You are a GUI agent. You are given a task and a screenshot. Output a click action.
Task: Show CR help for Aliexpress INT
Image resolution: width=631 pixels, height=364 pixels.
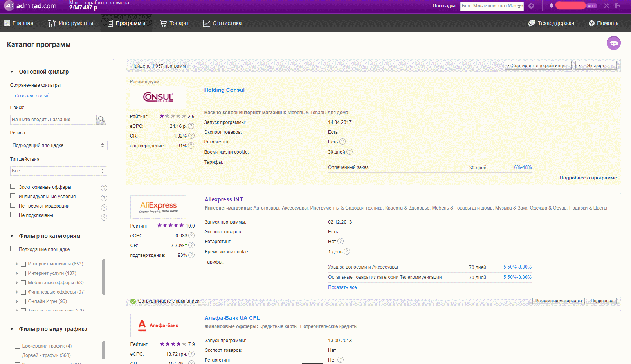(191, 245)
